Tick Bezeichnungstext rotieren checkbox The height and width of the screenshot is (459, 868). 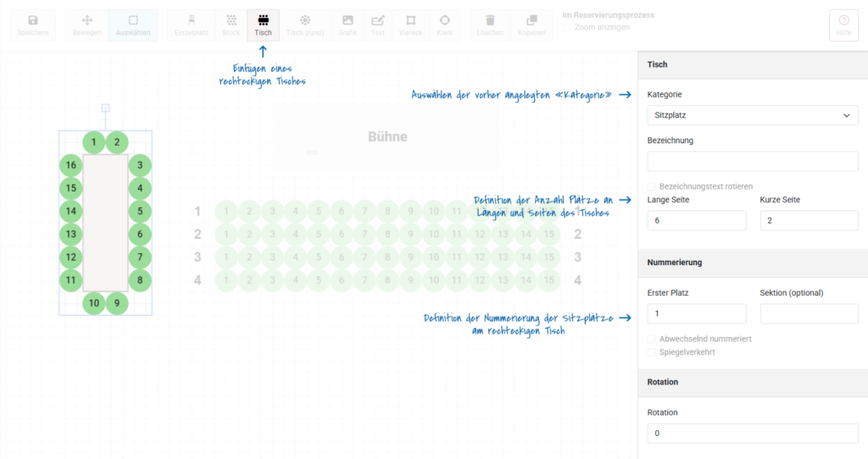point(652,186)
